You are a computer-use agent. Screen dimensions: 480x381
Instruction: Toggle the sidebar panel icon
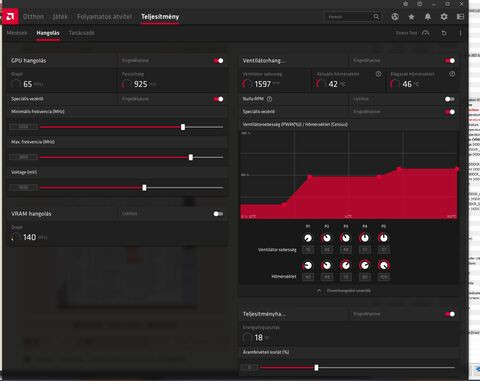pyautogui.click(x=460, y=16)
